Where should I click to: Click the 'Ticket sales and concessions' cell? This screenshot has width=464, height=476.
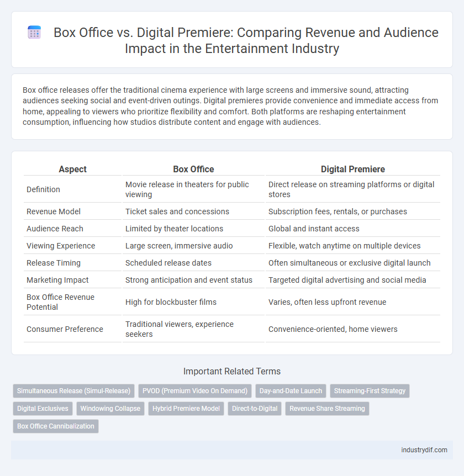click(193, 211)
